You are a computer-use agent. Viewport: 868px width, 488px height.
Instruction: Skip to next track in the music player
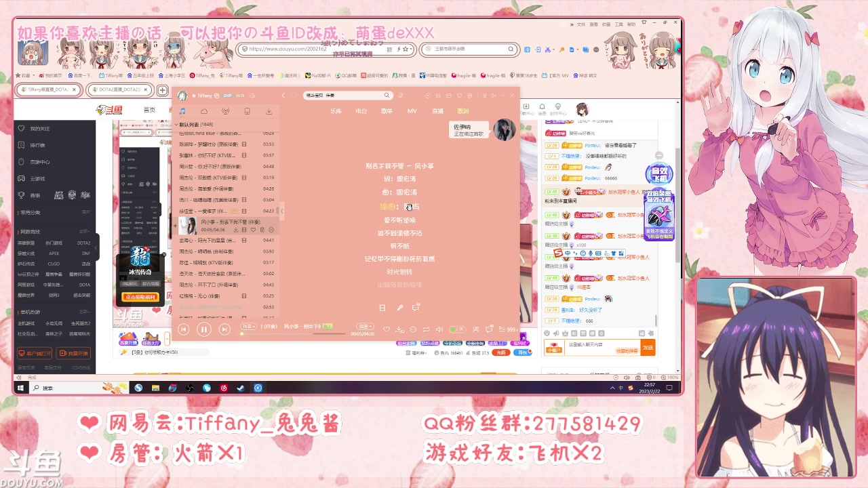pos(224,329)
